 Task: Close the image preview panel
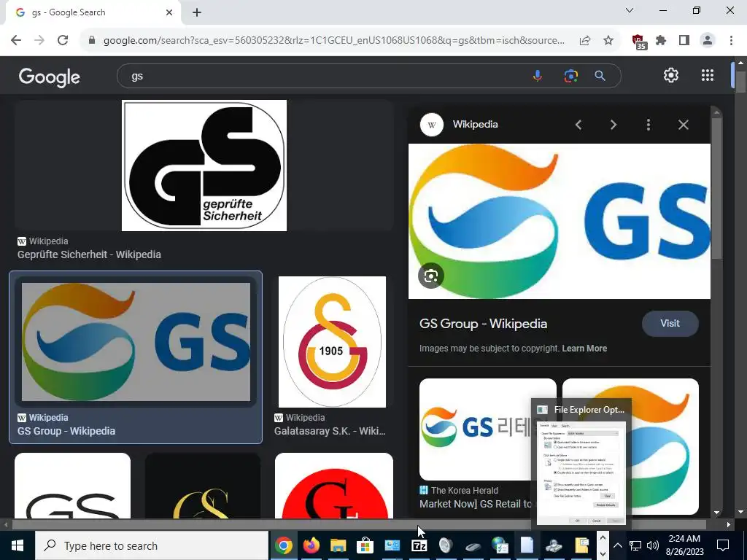point(683,125)
